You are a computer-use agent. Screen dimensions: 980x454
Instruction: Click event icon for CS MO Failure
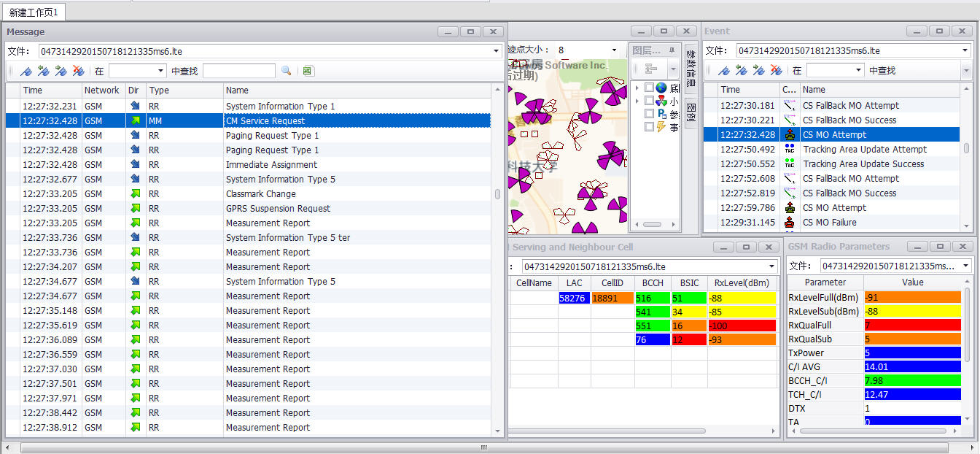point(790,222)
